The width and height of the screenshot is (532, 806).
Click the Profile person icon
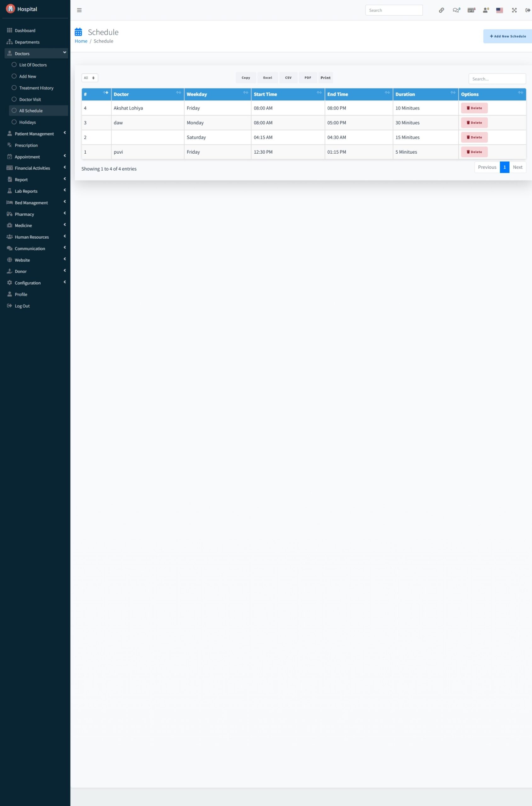(x=9, y=294)
